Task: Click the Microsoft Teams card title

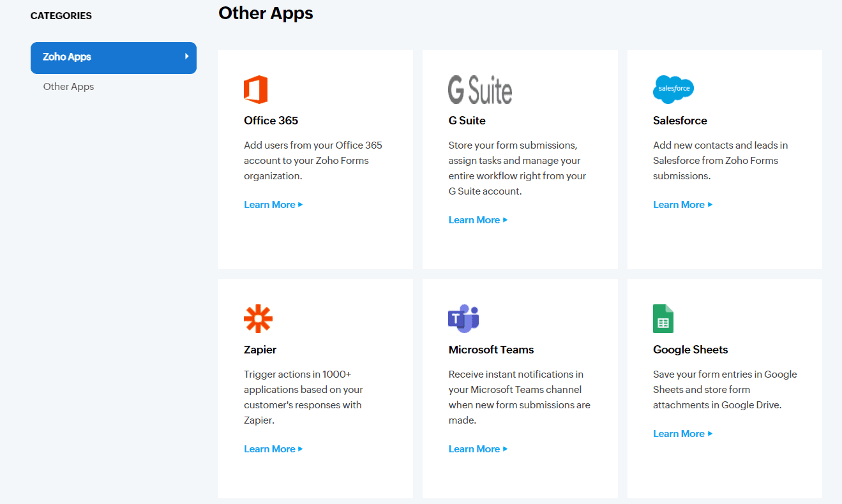Action: (x=491, y=350)
